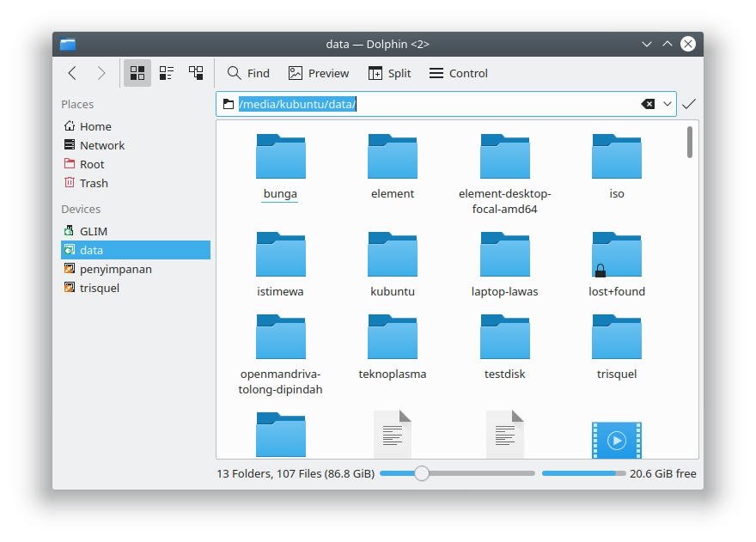The width and height of the screenshot is (756, 542).
Task: Click the zoom slider handle
Action: pyautogui.click(x=422, y=473)
